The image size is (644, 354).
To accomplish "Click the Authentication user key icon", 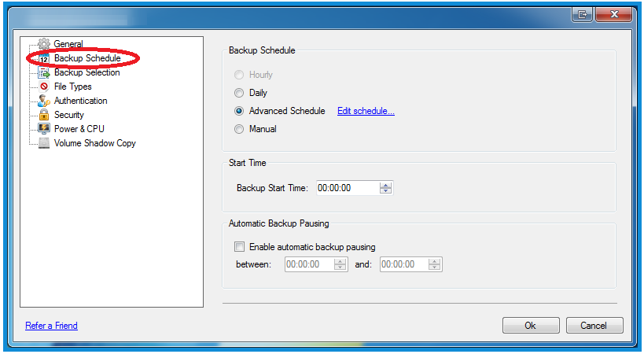I will [44, 101].
